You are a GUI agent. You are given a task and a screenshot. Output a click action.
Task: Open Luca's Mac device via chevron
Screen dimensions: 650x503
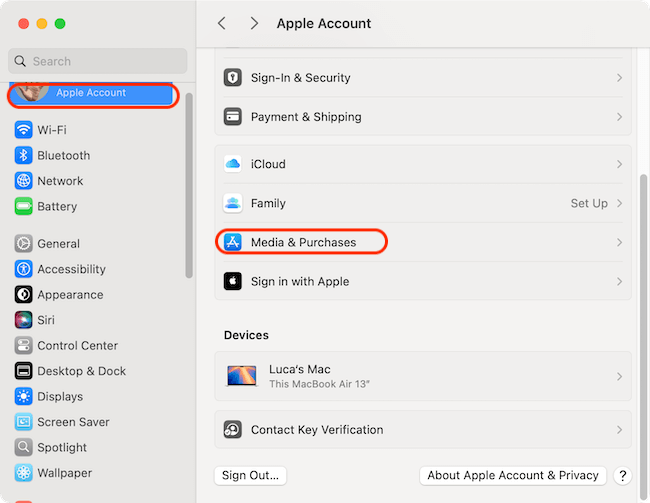pyautogui.click(x=619, y=377)
